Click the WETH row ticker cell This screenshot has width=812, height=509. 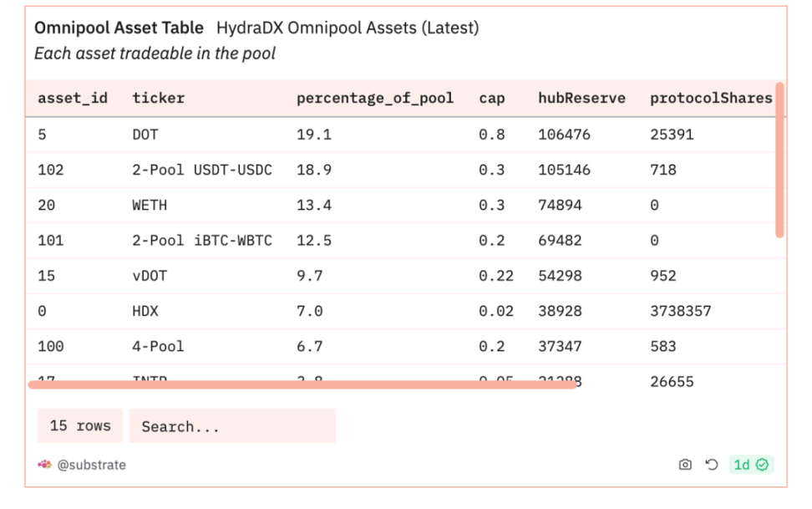[150, 205]
